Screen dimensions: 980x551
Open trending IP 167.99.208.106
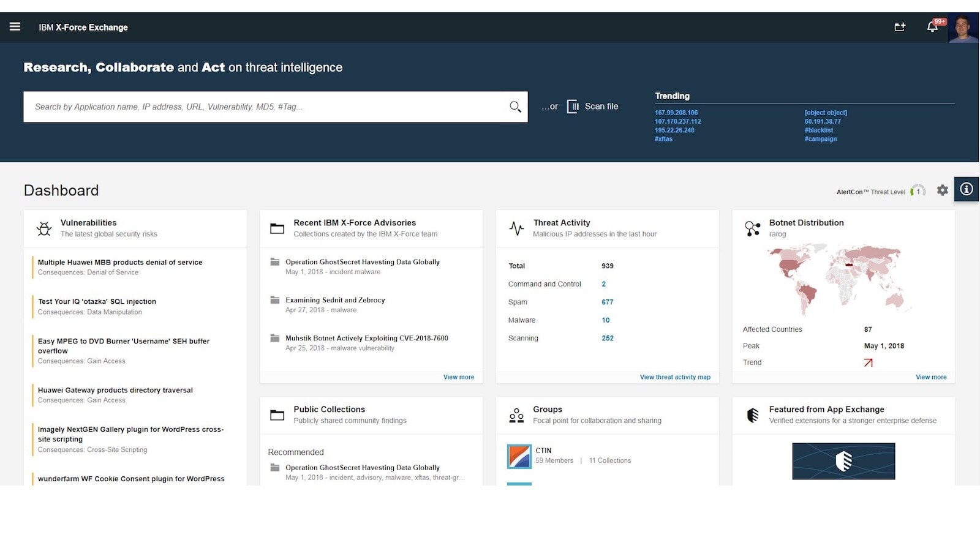(676, 113)
